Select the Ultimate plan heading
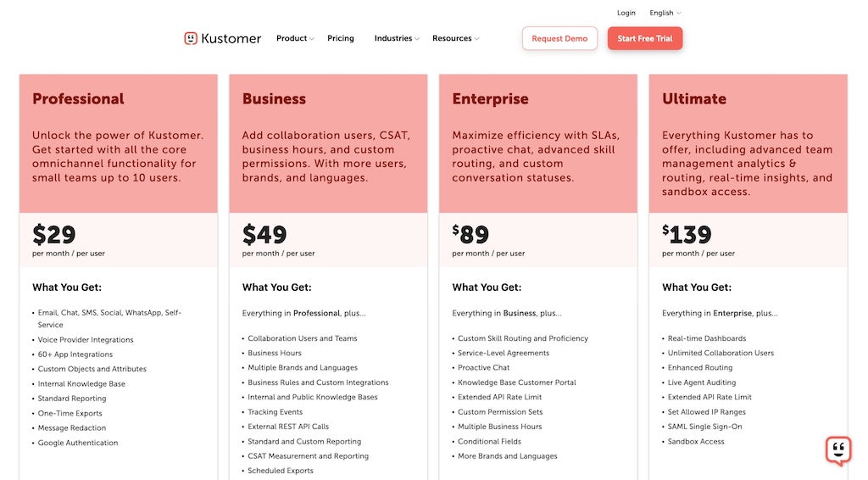The height and width of the screenshot is (480, 868). tap(694, 99)
